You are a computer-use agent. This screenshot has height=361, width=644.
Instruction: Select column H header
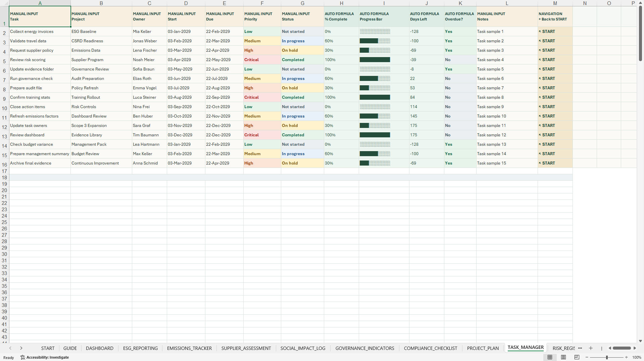click(x=341, y=3)
